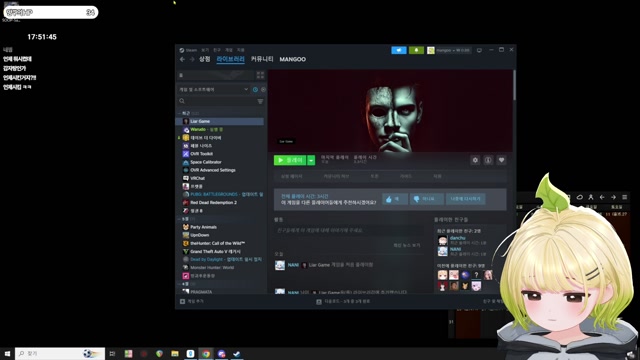The height and width of the screenshot is (360, 640).
Task: Click the green notifications bell button
Action: pyautogui.click(x=416, y=50)
